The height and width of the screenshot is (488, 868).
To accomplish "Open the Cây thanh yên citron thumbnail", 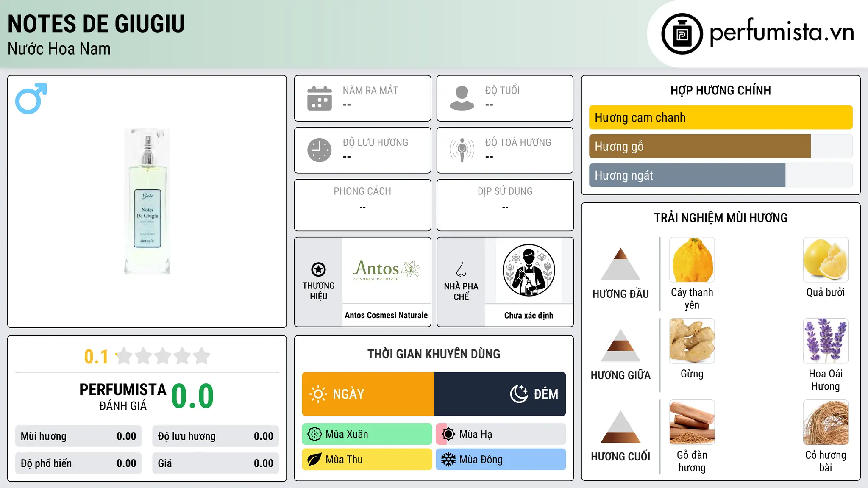I will [692, 260].
